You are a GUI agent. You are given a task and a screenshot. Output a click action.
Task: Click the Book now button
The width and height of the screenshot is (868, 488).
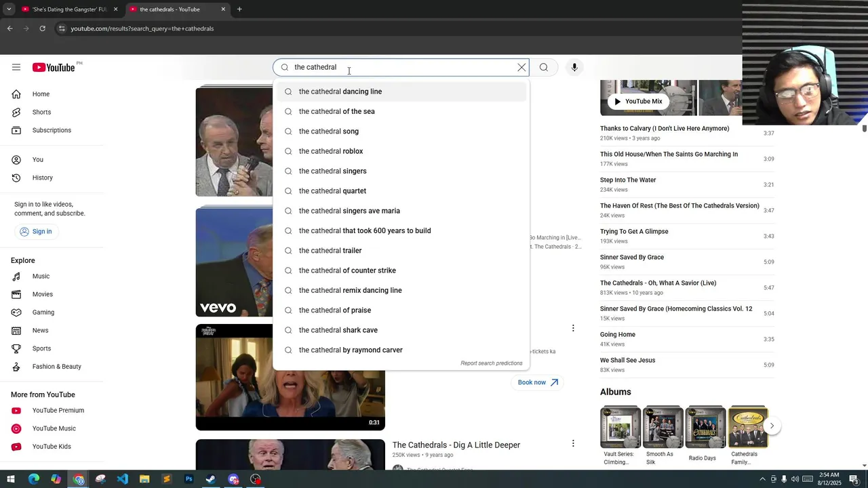(538, 382)
